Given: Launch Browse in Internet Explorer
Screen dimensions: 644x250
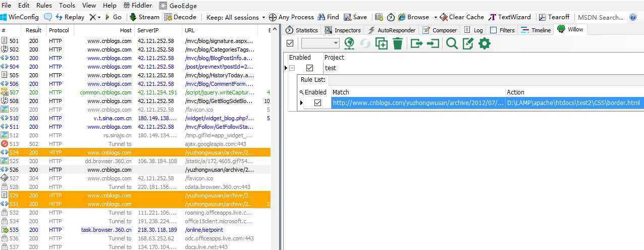Looking at the screenshot, I should pos(413,17).
